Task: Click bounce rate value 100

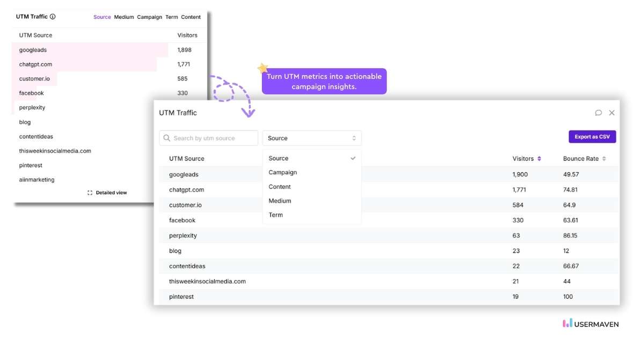Action: tap(568, 297)
